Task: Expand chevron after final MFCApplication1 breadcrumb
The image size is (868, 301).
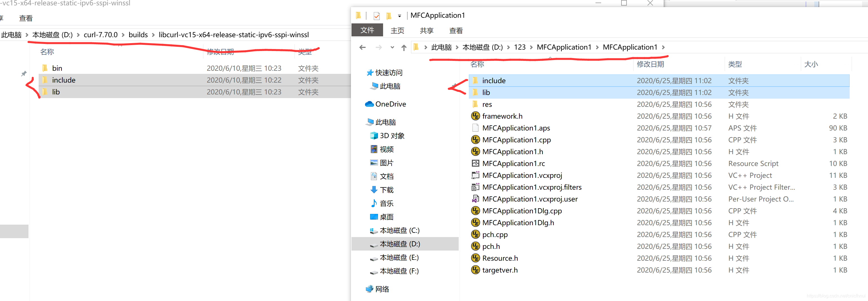Action: (663, 47)
